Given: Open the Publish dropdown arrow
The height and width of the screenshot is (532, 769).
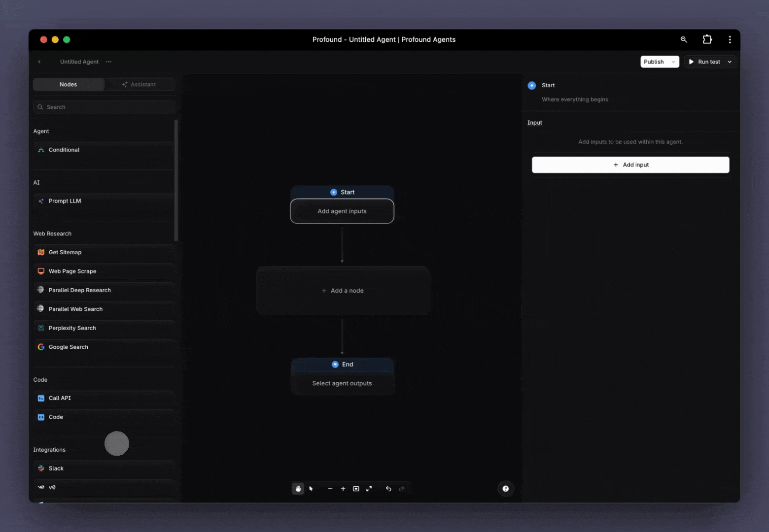Looking at the screenshot, I should point(673,62).
